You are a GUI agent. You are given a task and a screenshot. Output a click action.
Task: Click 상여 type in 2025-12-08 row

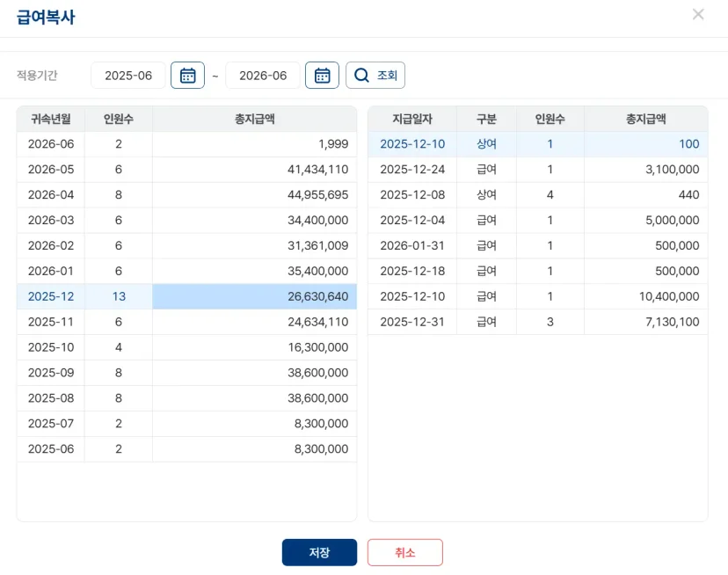(486, 194)
